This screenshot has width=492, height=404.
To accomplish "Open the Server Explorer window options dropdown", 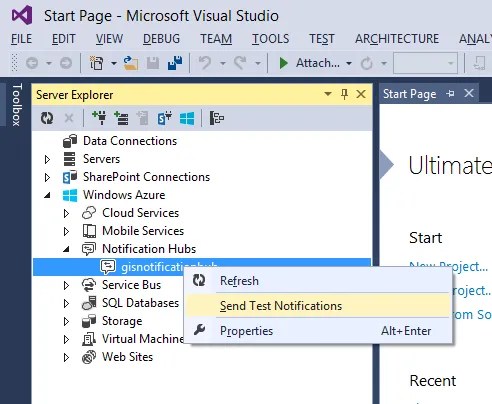I will coord(328,94).
